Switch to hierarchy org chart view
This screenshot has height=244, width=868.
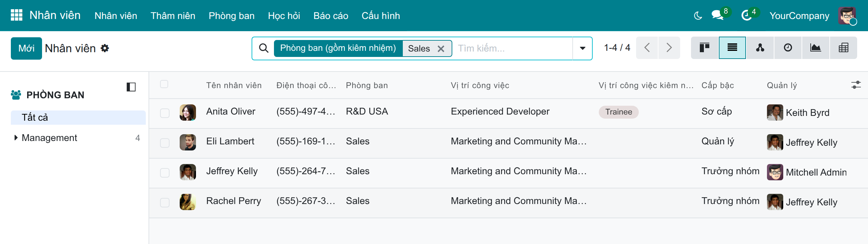(x=760, y=48)
